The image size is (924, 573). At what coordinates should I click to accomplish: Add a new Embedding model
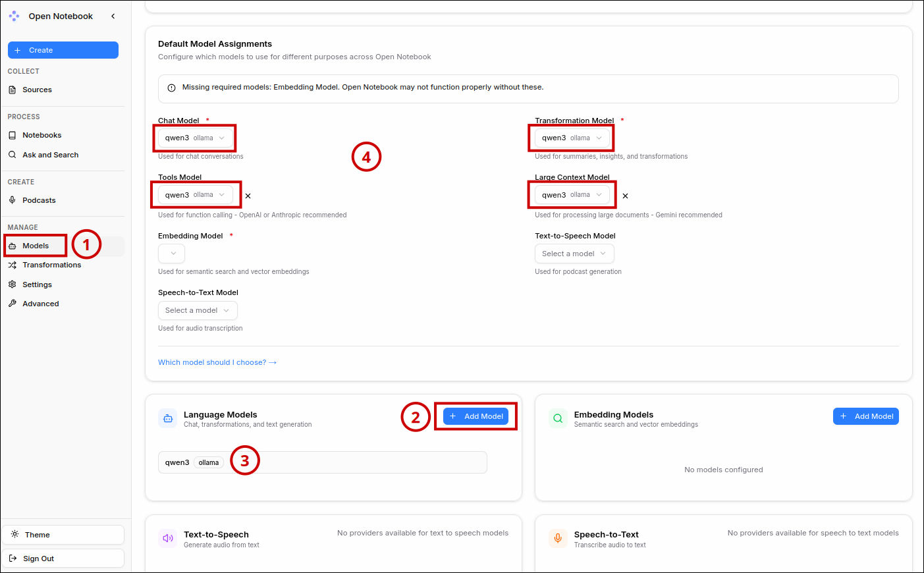(x=865, y=416)
